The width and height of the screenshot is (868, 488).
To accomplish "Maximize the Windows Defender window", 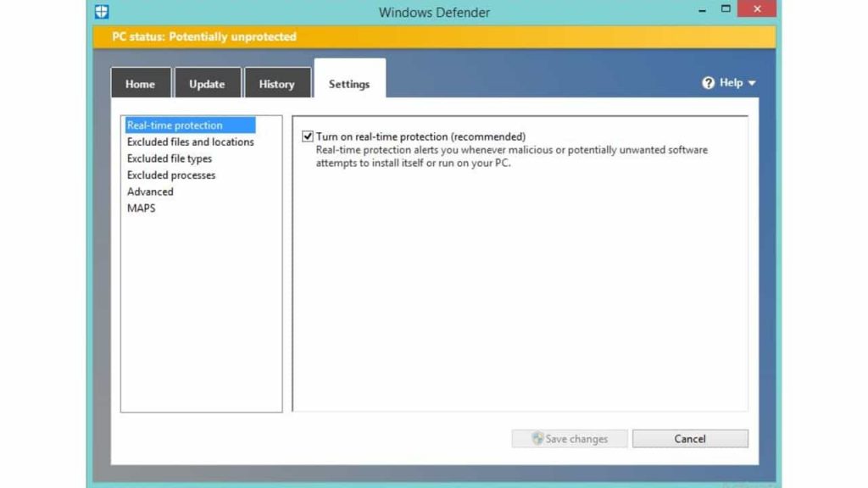I will pyautogui.click(x=726, y=8).
